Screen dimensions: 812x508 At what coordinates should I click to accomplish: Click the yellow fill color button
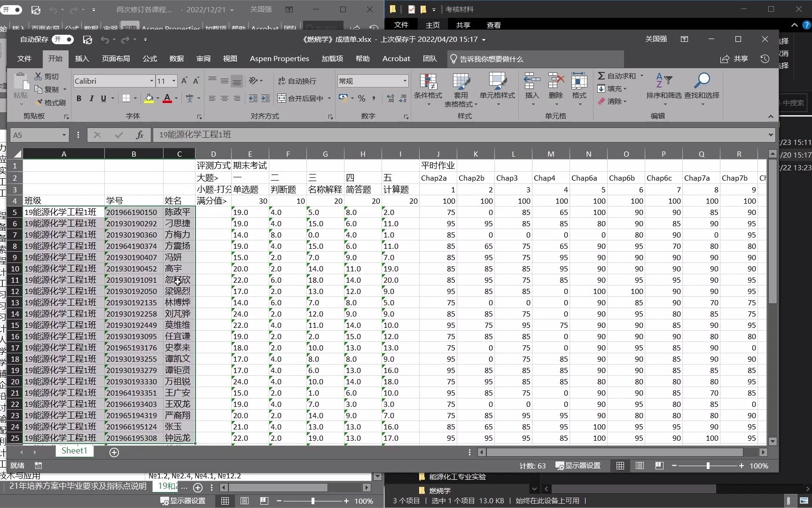tap(149, 98)
